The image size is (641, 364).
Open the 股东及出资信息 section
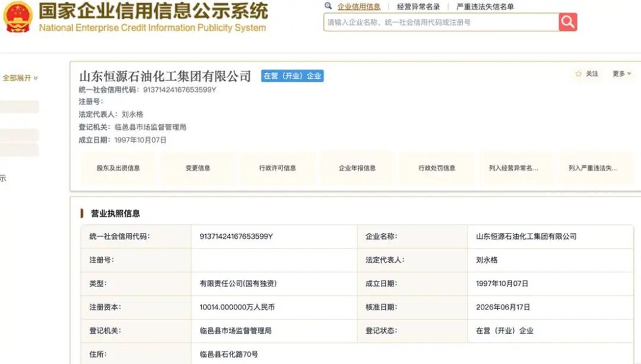pos(118,168)
